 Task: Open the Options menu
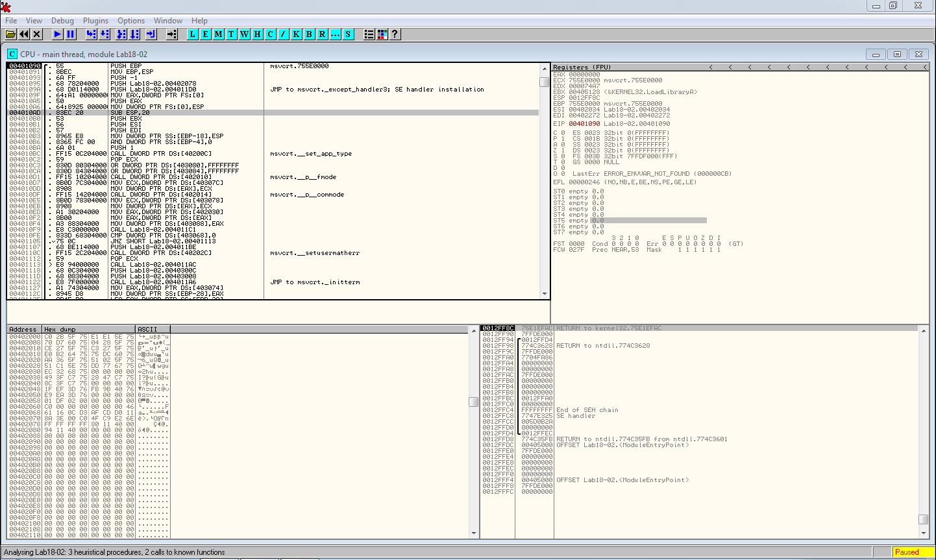(x=131, y=21)
